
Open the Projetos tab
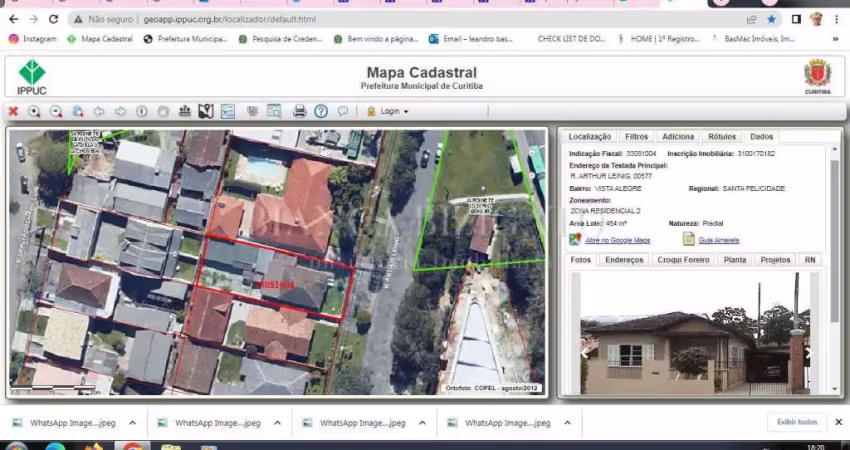click(x=775, y=260)
